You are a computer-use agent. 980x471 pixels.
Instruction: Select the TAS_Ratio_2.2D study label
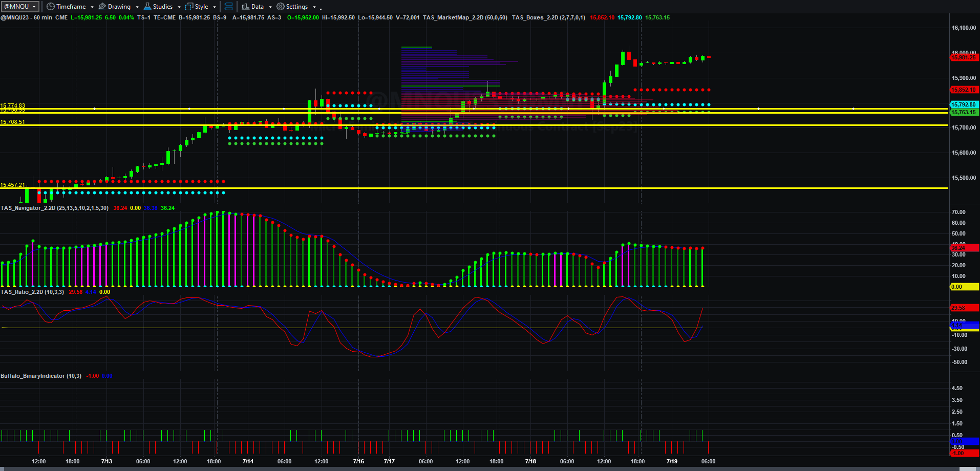[32, 292]
